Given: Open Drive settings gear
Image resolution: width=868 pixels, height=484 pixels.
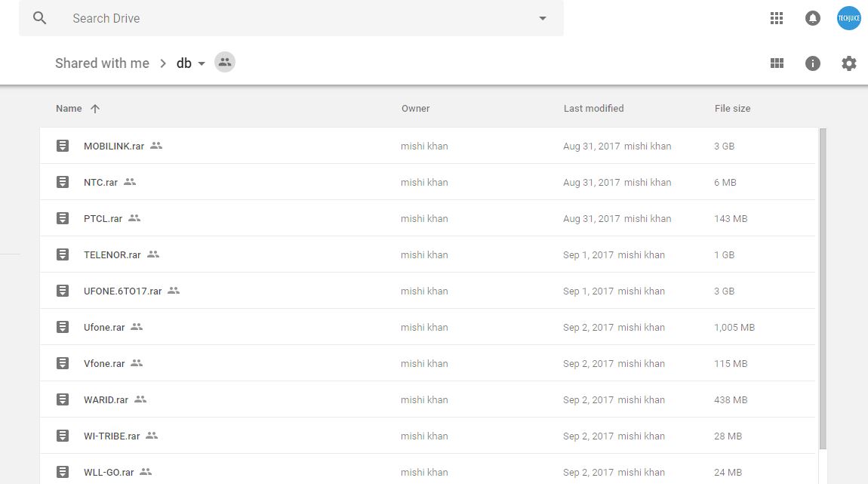Looking at the screenshot, I should point(849,63).
